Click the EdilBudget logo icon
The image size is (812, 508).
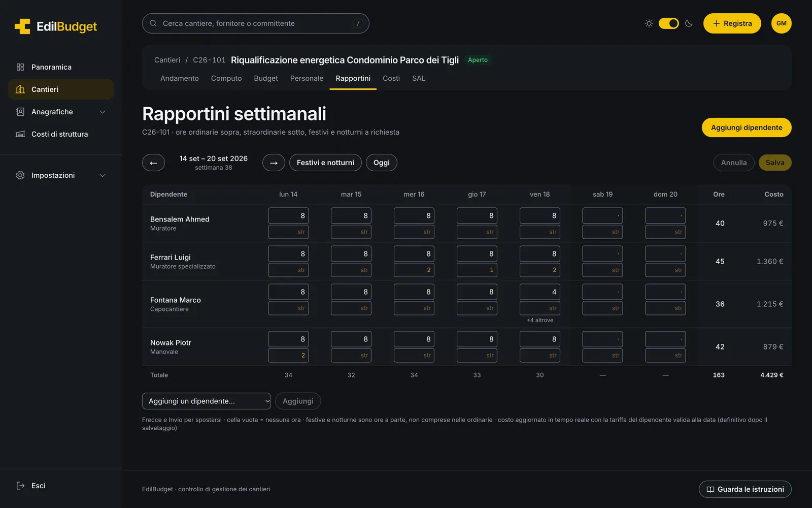[x=22, y=26]
